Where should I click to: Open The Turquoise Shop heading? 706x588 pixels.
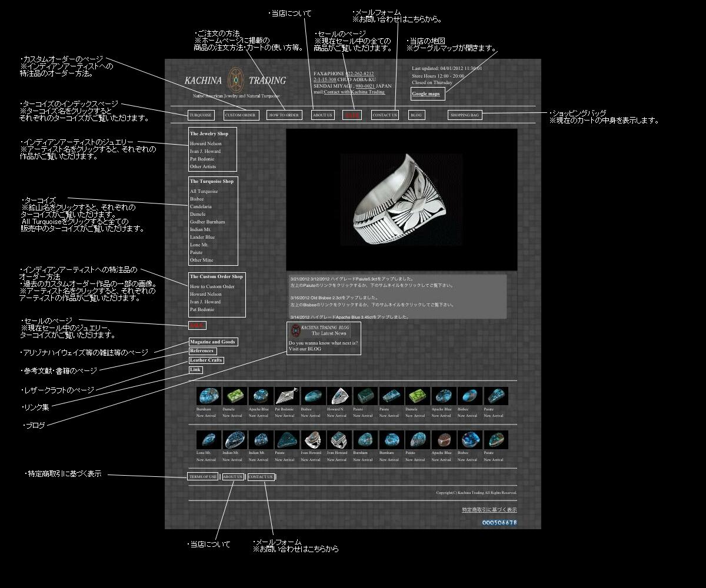(x=212, y=181)
